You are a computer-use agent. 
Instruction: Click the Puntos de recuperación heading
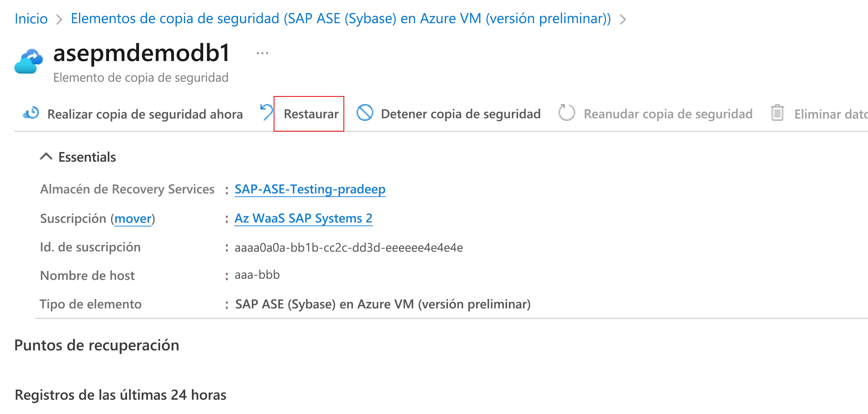[97, 345]
